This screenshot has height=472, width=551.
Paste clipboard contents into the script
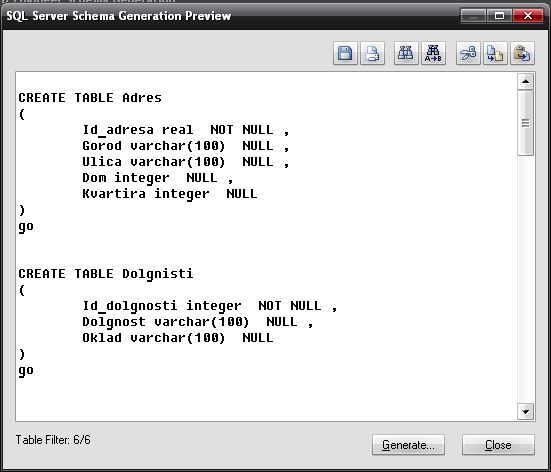tap(522, 53)
